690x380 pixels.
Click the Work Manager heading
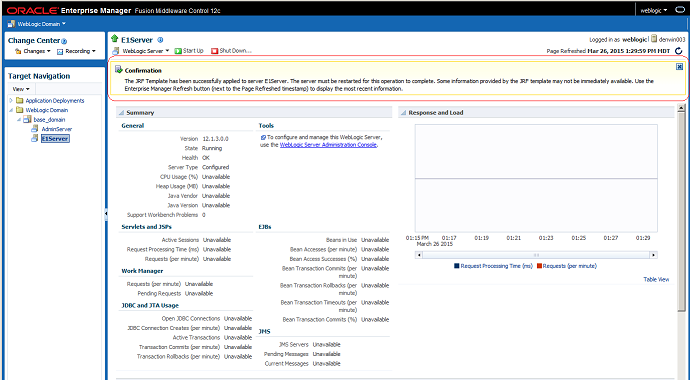tap(142, 271)
